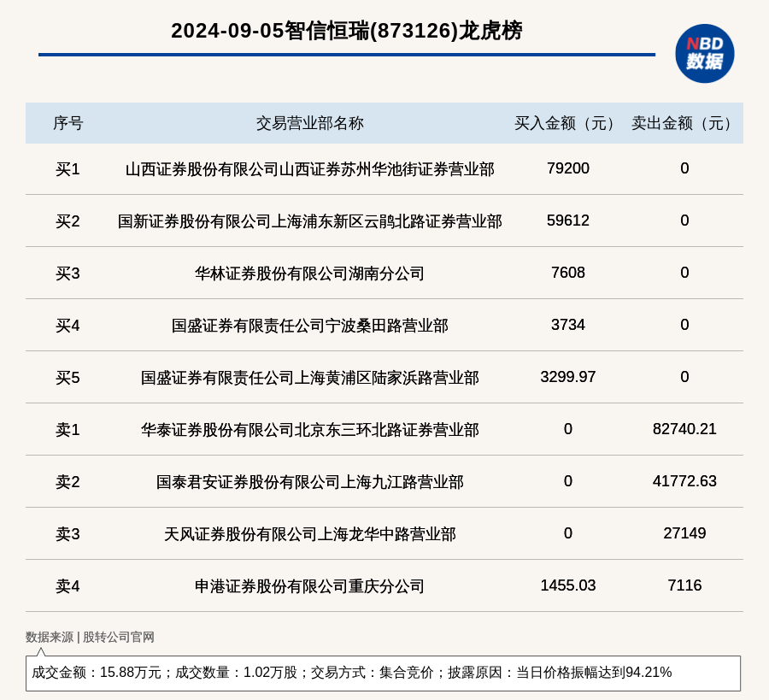Select the 卖1 row label
This screenshot has width=769, height=700.
[68, 430]
